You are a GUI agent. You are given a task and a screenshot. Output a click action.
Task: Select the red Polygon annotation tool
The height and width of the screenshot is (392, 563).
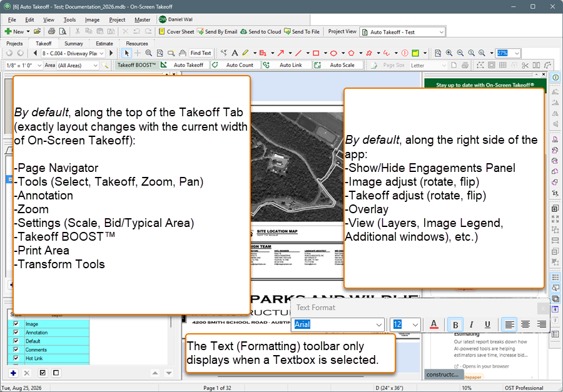point(351,53)
